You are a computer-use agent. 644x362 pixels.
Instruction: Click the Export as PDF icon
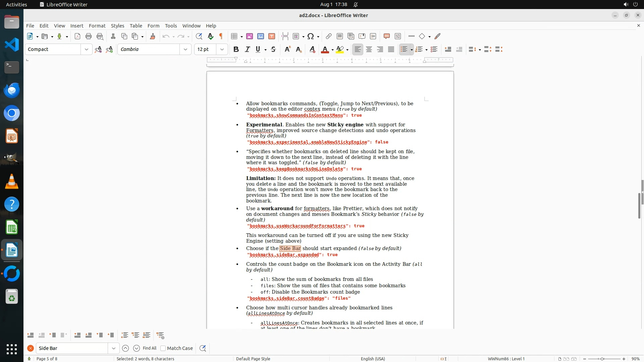click(77, 36)
